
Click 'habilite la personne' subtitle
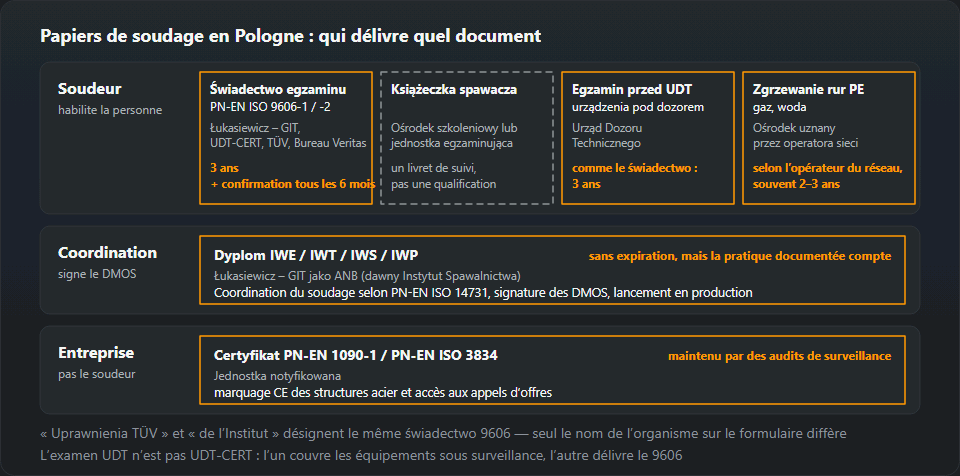110,110
